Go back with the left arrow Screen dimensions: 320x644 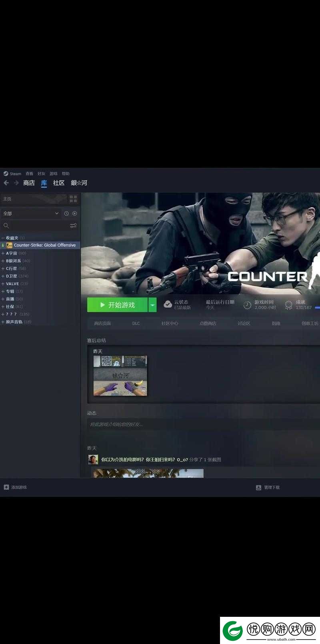pos(6,183)
